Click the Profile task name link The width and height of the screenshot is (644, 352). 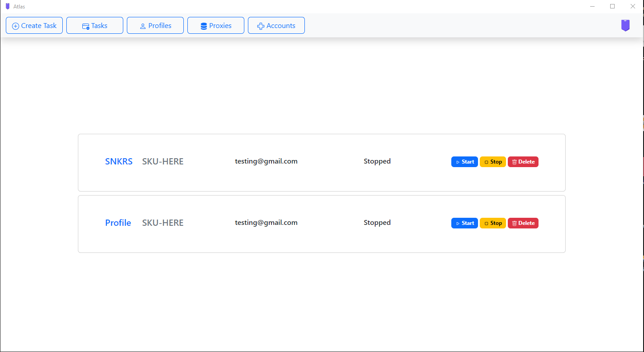(x=118, y=223)
